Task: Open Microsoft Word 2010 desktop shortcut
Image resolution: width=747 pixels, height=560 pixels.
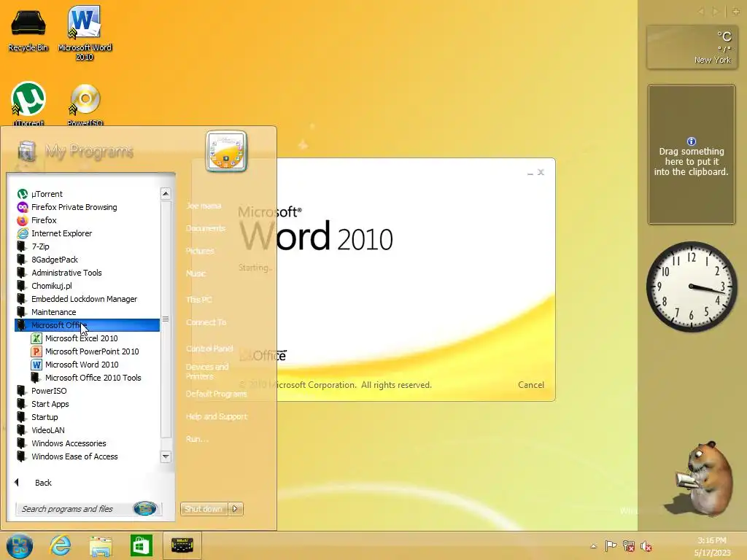Action: [x=85, y=34]
